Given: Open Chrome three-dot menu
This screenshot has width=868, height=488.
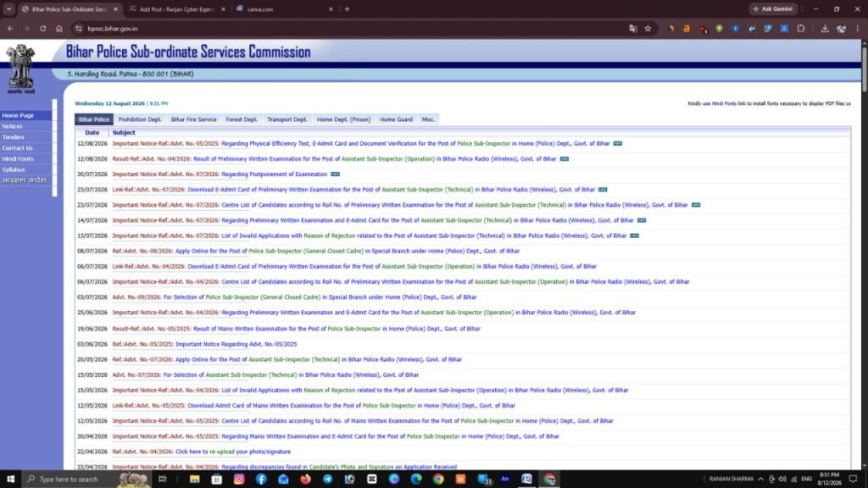Looking at the screenshot, I should tap(858, 28).
